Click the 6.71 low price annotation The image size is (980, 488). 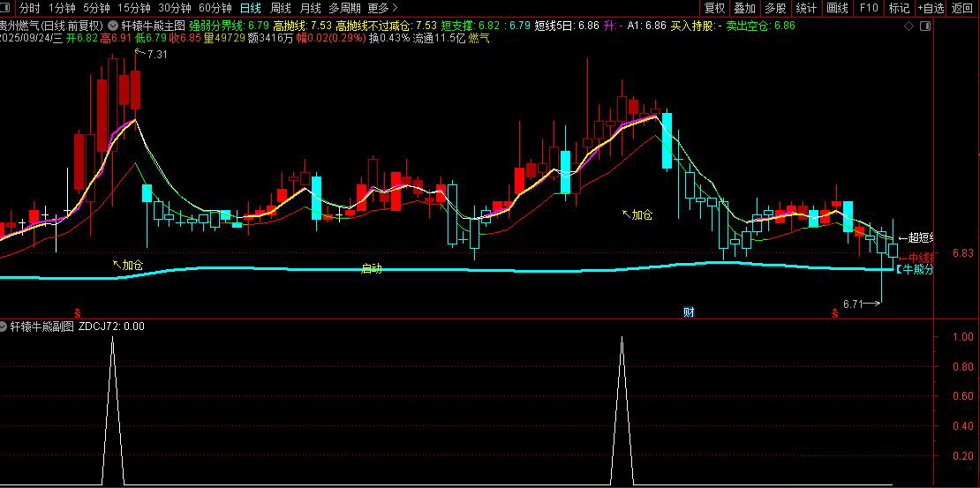[853, 304]
